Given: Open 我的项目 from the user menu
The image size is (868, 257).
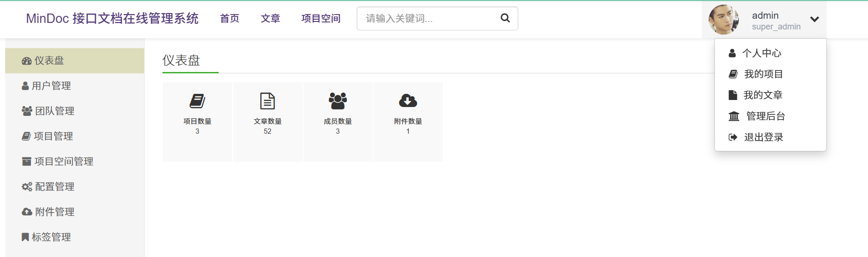Looking at the screenshot, I should [763, 74].
